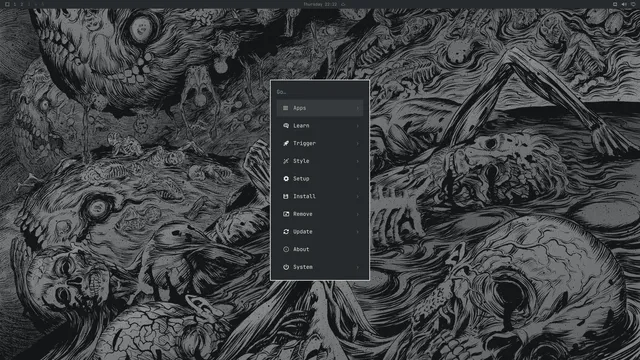Focus the "Go…" search field
640x360 pixels.
pyautogui.click(x=320, y=92)
